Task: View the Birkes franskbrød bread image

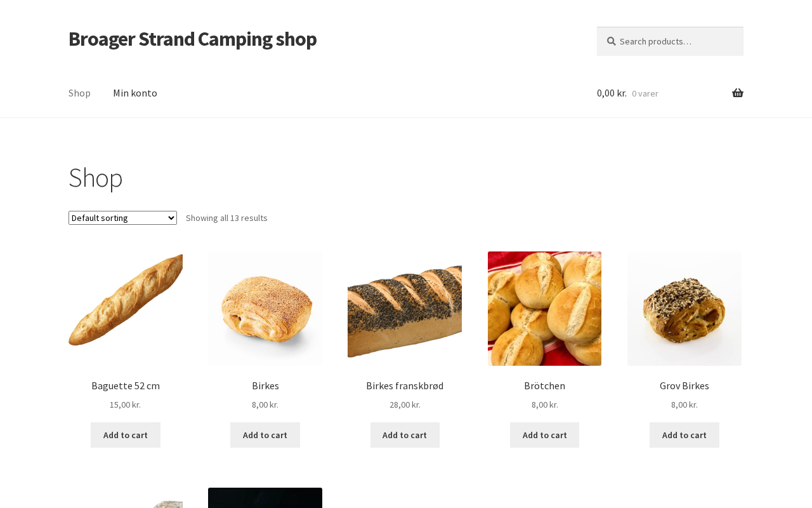Action: click(405, 309)
